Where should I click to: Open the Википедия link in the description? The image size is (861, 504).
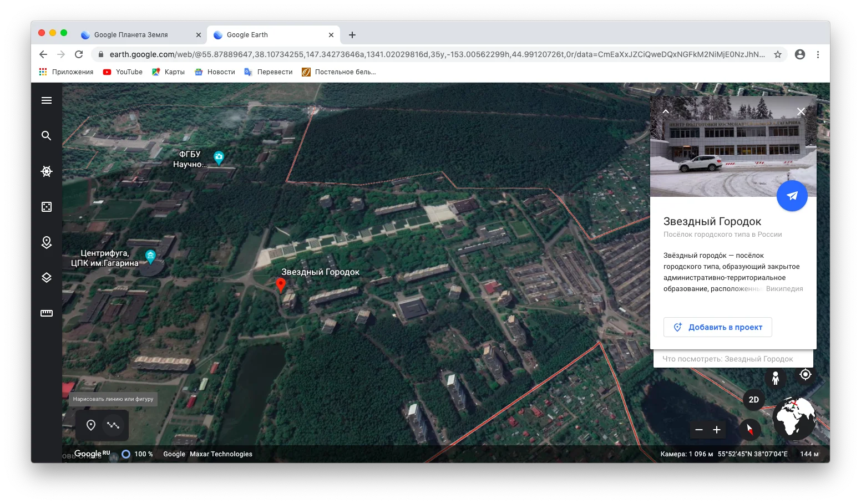[x=783, y=288]
